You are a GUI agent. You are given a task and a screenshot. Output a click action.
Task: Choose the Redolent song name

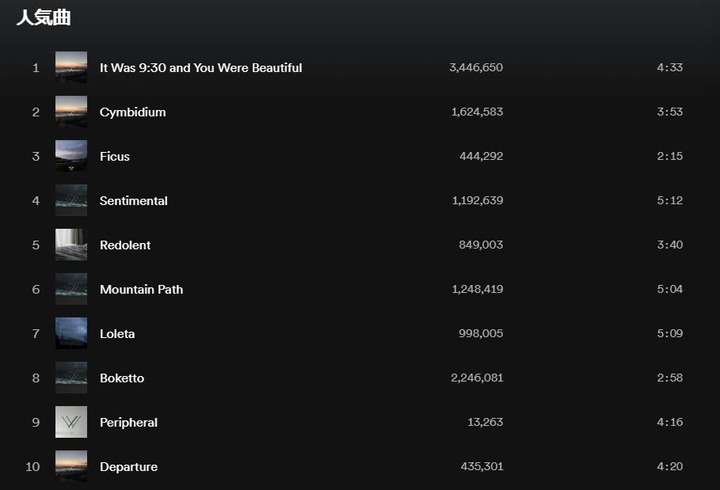click(x=125, y=245)
